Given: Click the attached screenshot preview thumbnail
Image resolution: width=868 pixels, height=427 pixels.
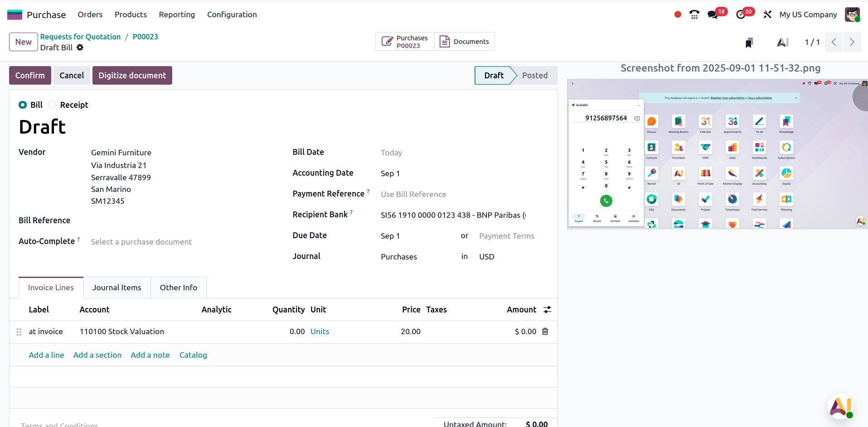Looking at the screenshot, I should point(717,153).
